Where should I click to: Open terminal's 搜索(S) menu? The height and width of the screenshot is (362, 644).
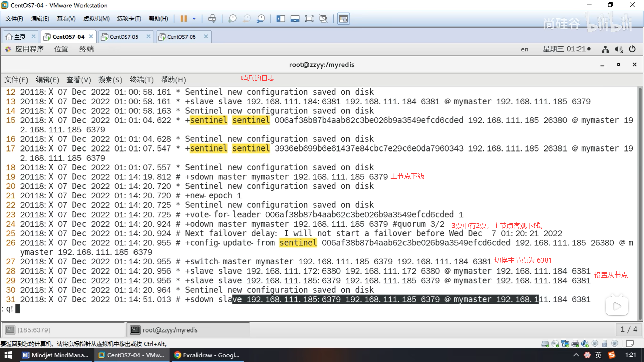[110, 80]
